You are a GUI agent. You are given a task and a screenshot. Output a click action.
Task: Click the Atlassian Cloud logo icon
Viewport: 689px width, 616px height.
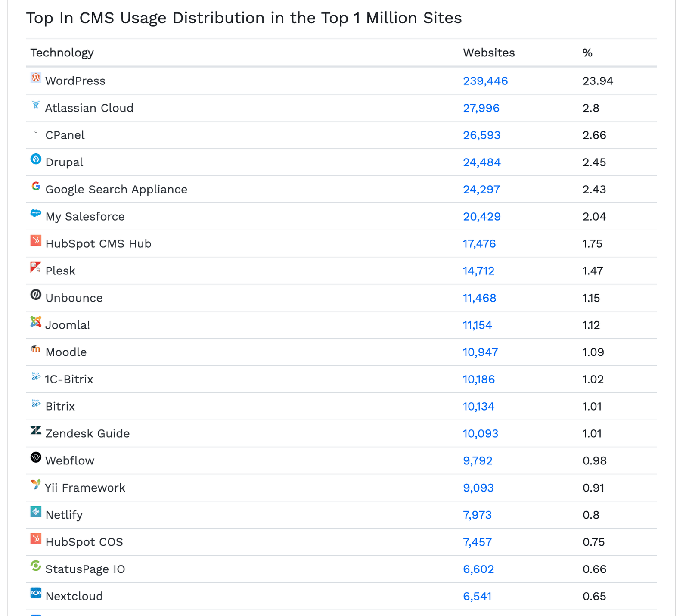(x=36, y=105)
